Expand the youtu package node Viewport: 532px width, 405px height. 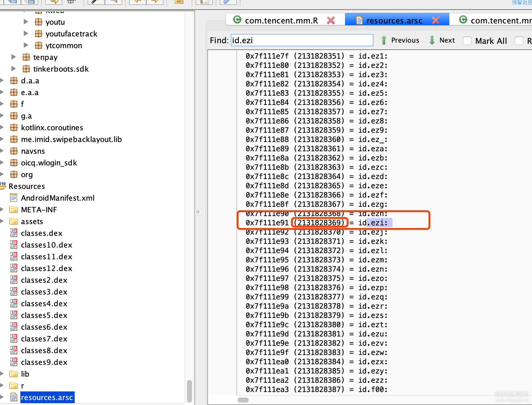[26, 22]
